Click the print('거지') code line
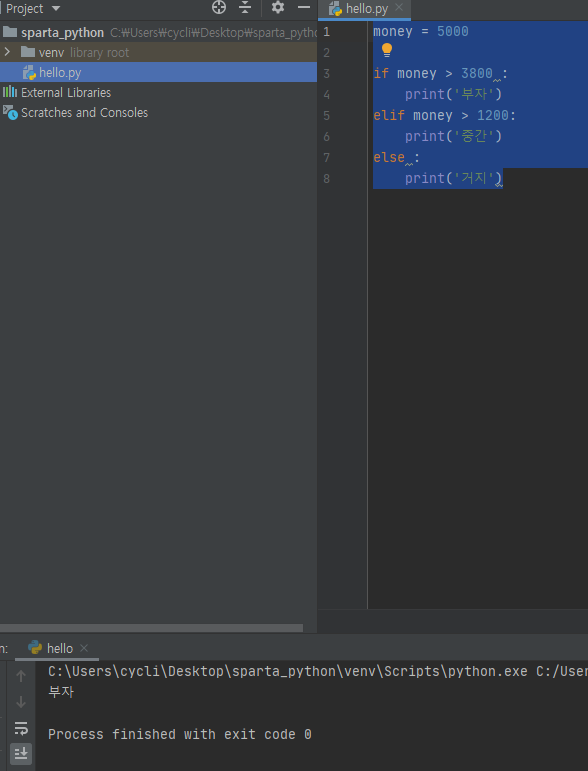This screenshot has height=771, width=588. pyautogui.click(x=453, y=178)
